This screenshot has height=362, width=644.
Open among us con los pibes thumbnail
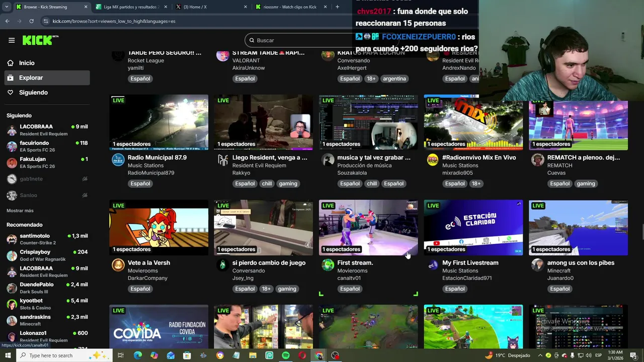point(578,228)
